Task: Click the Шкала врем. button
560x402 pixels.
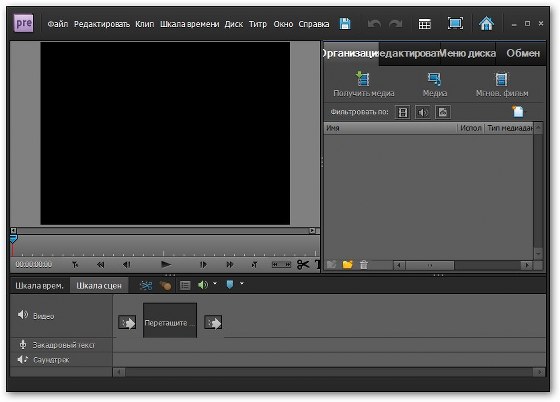Action: tap(39, 286)
